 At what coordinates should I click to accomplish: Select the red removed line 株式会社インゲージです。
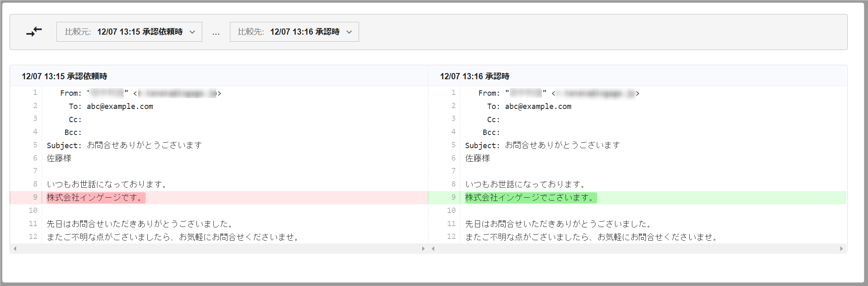click(x=96, y=198)
